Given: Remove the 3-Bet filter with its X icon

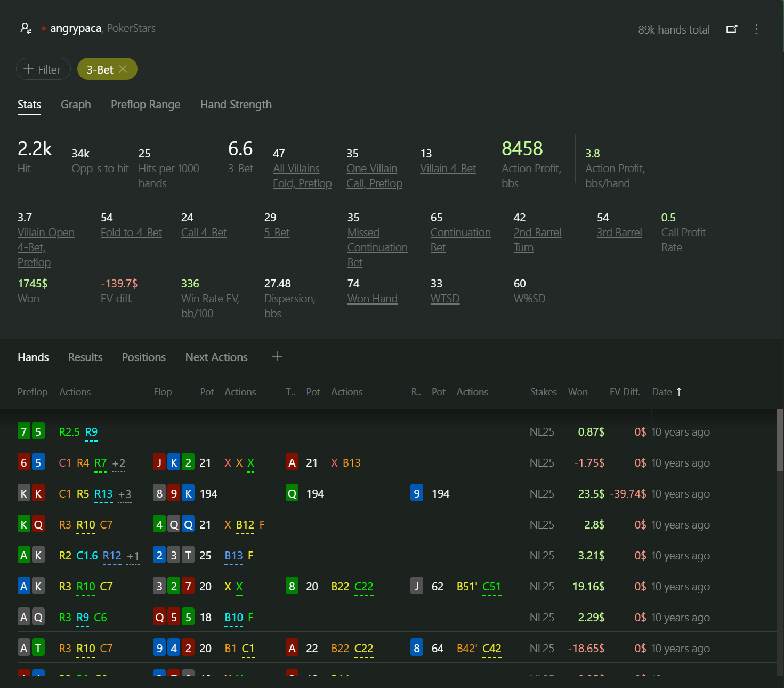Looking at the screenshot, I should (x=123, y=69).
